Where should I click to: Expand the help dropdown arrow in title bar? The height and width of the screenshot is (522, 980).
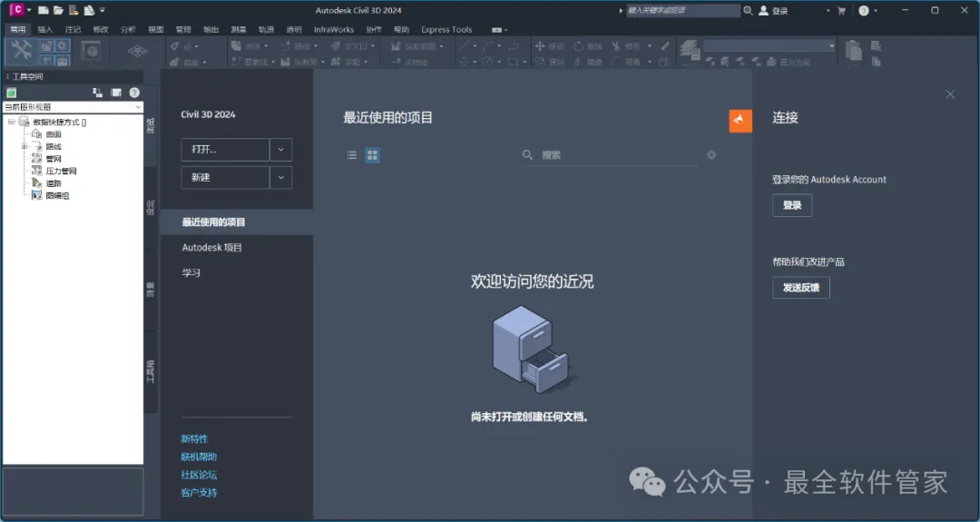876,11
